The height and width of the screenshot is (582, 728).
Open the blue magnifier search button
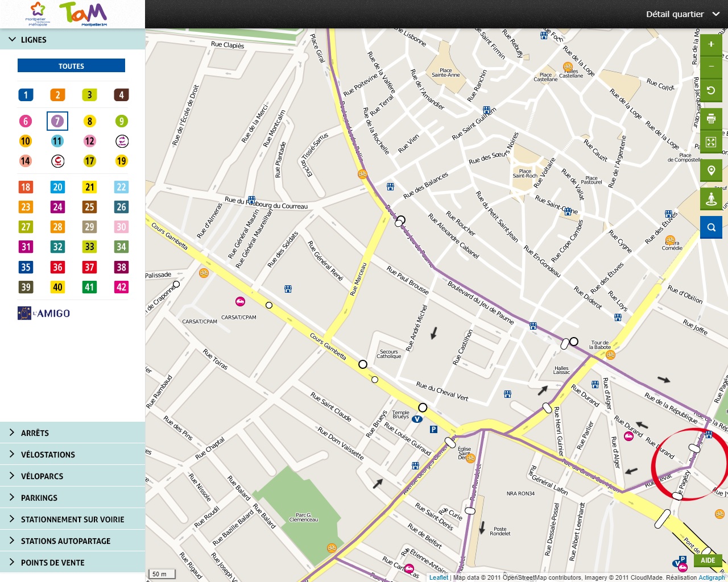click(x=711, y=227)
